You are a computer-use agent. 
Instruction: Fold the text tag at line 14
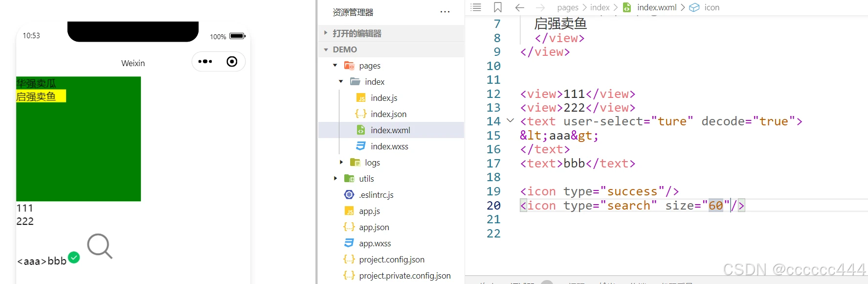pos(510,120)
